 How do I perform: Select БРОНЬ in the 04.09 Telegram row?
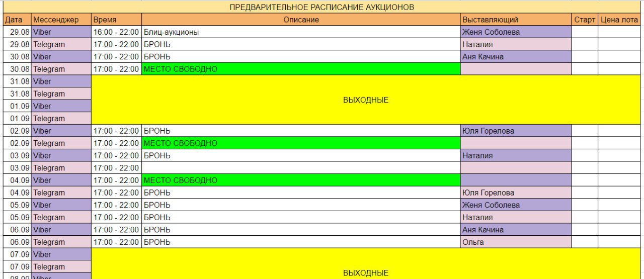(x=301, y=193)
